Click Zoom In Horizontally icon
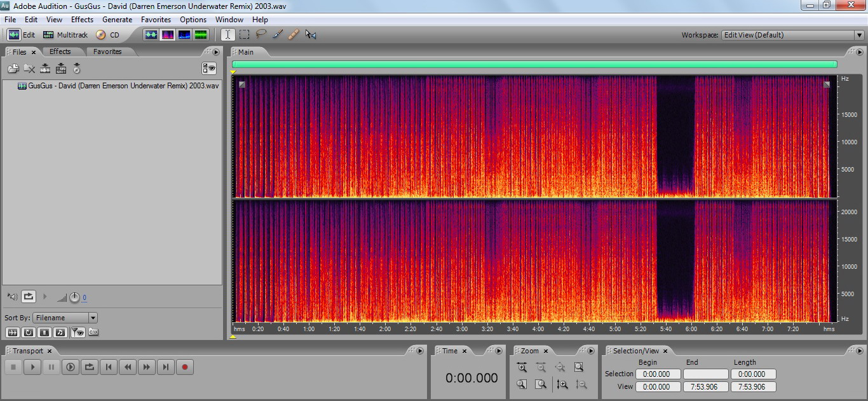 (x=522, y=367)
